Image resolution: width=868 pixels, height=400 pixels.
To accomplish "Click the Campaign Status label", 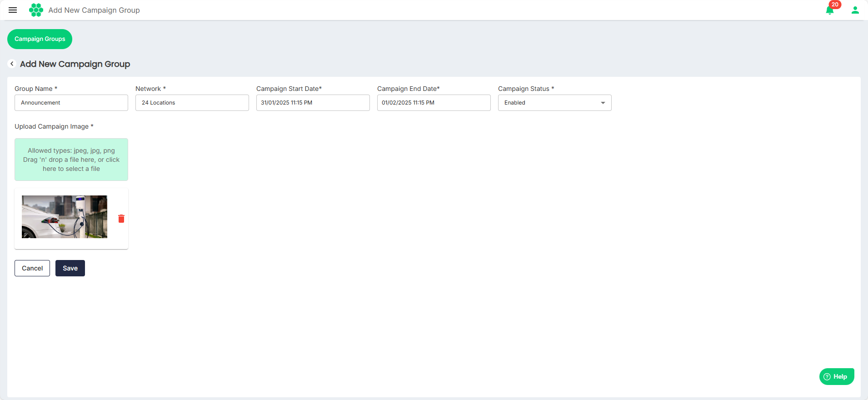I will [x=526, y=89].
